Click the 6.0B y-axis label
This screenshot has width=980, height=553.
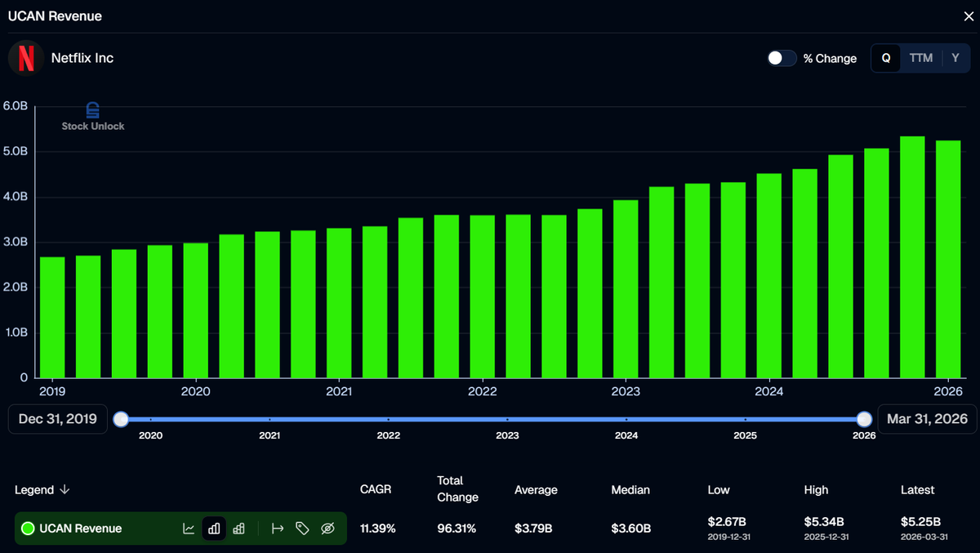[x=16, y=106]
